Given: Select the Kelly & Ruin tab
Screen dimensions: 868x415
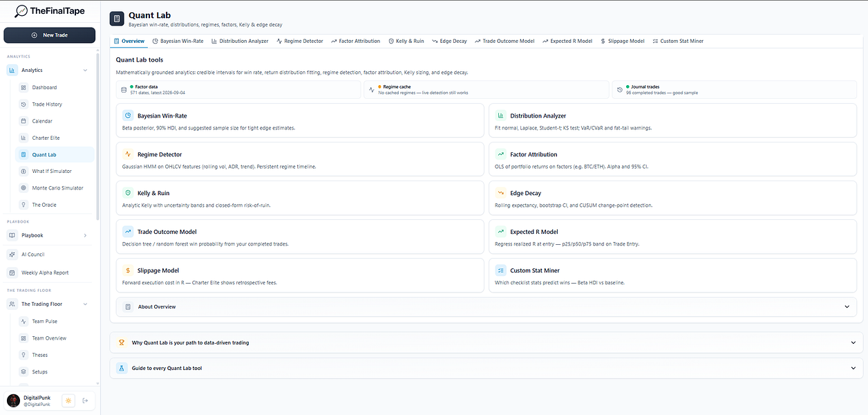Looking at the screenshot, I should pos(406,41).
